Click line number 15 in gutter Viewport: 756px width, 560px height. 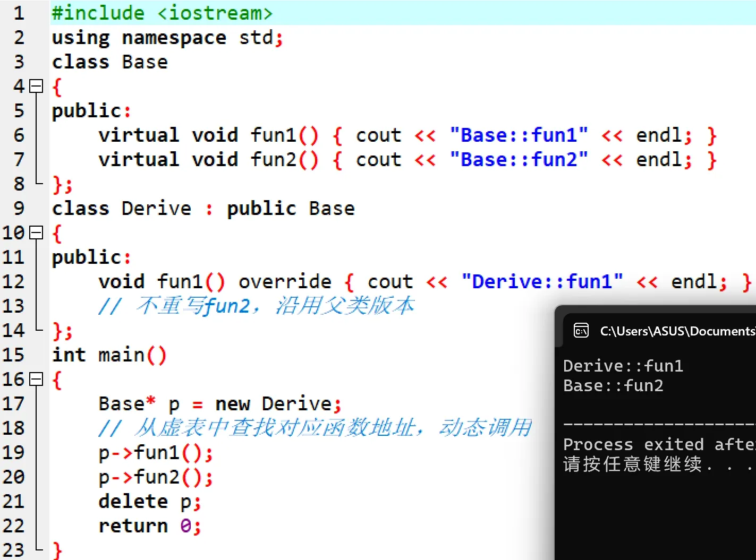click(13, 355)
